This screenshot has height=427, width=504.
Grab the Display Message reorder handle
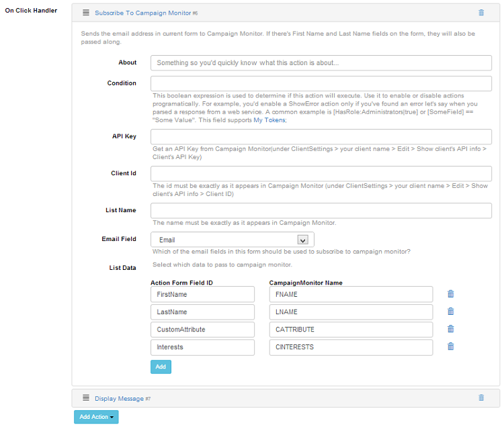click(x=86, y=397)
